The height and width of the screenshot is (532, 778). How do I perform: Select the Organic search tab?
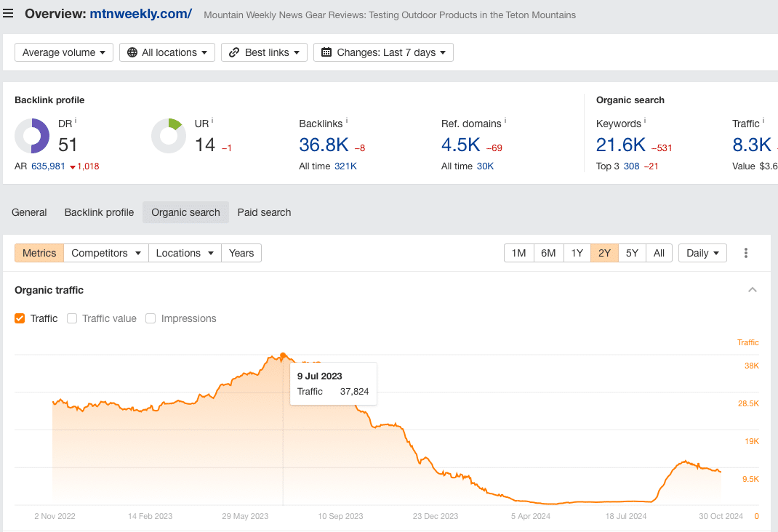pos(185,212)
